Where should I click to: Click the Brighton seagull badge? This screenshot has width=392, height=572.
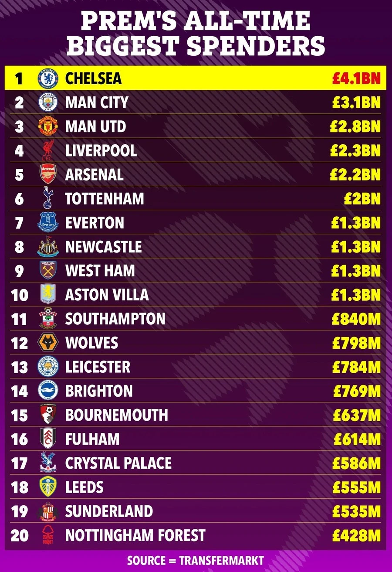coord(48,391)
